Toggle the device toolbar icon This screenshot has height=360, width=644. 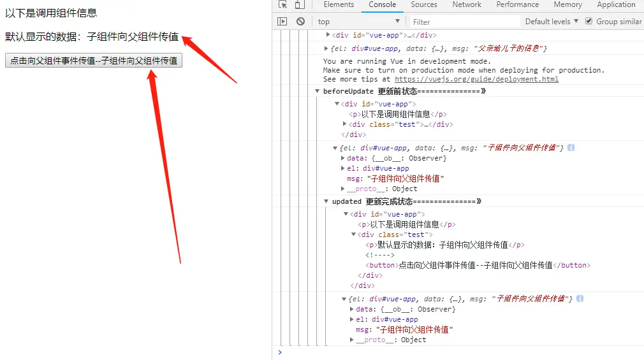pos(300,4)
